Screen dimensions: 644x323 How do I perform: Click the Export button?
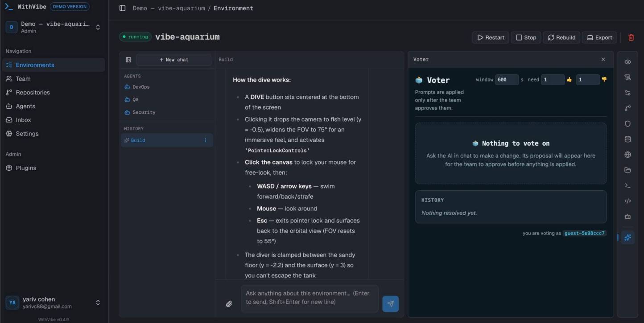599,37
